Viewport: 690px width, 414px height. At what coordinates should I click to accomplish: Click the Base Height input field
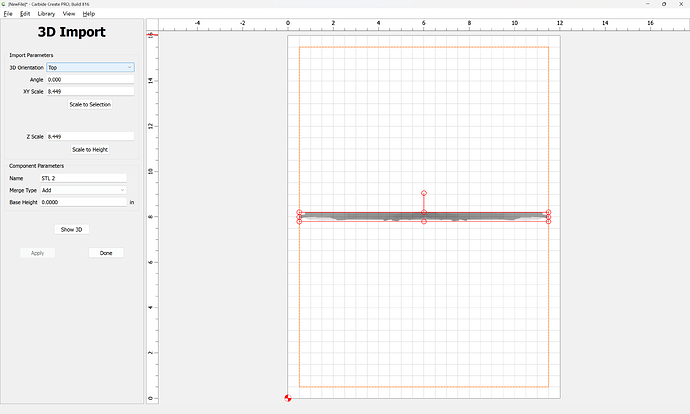(84, 202)
